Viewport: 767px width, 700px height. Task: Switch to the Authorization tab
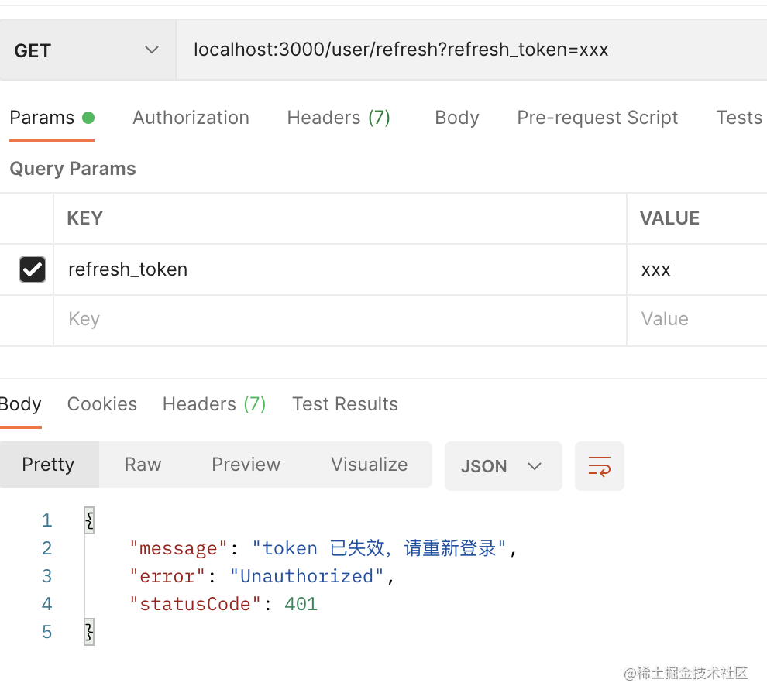coord(191,118)
